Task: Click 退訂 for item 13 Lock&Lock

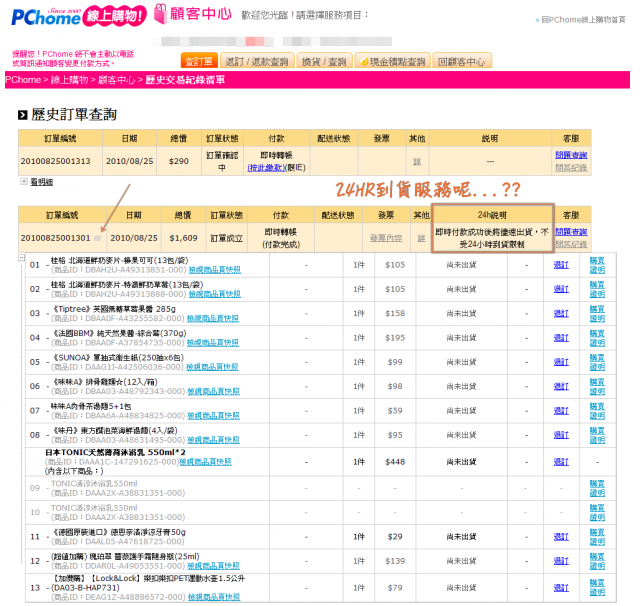Action: tap(561, 588)
